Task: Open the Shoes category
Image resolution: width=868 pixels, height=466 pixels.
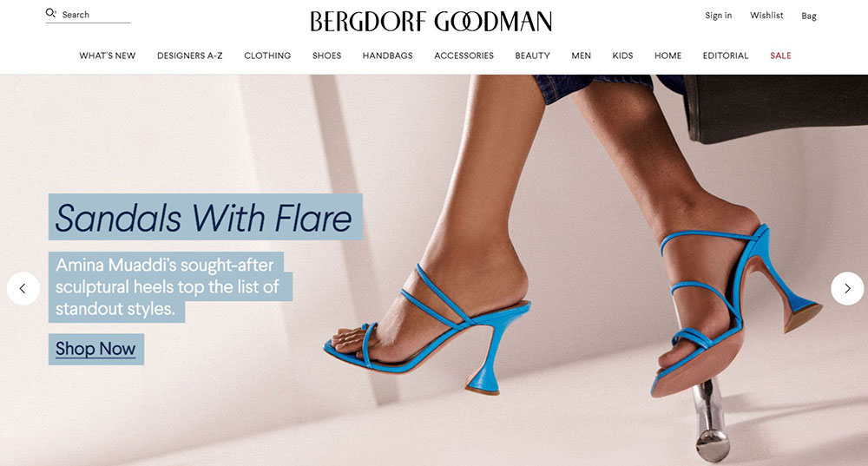Action: (326, 56)
